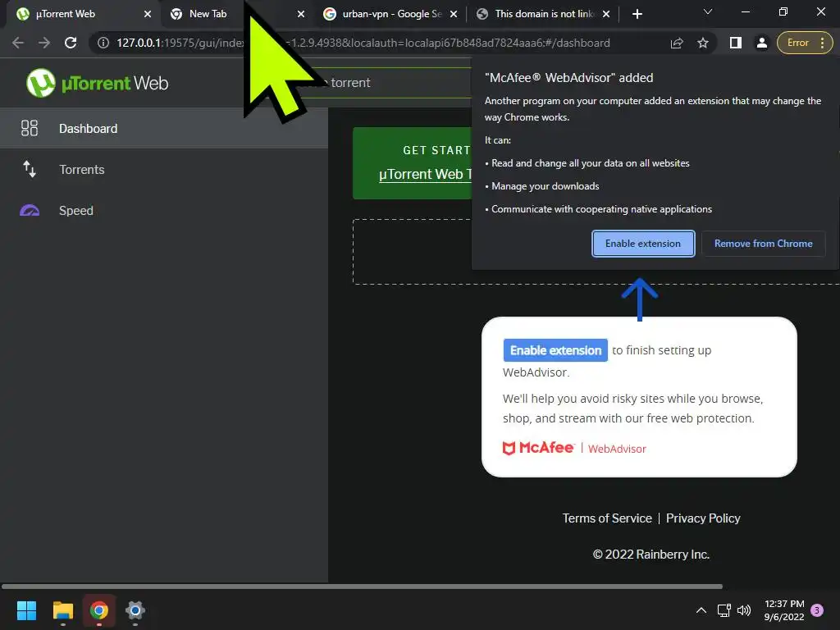Reload the page with the refresh icon
The height and width of the screenshot is (630, 840).
click(71, 43)
